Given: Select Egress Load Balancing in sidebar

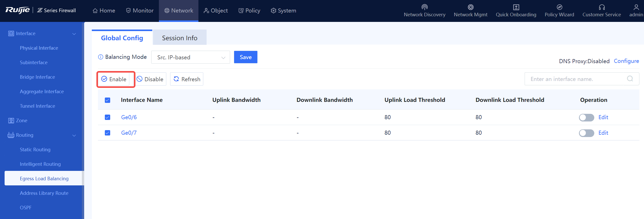Looking at the screenshot, I should click(x=44, y=178).
